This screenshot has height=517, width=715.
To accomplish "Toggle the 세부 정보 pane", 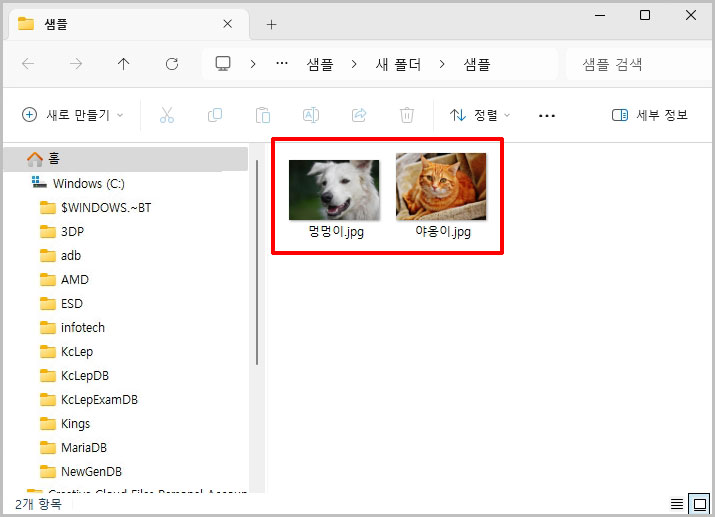I will (649, 115).
